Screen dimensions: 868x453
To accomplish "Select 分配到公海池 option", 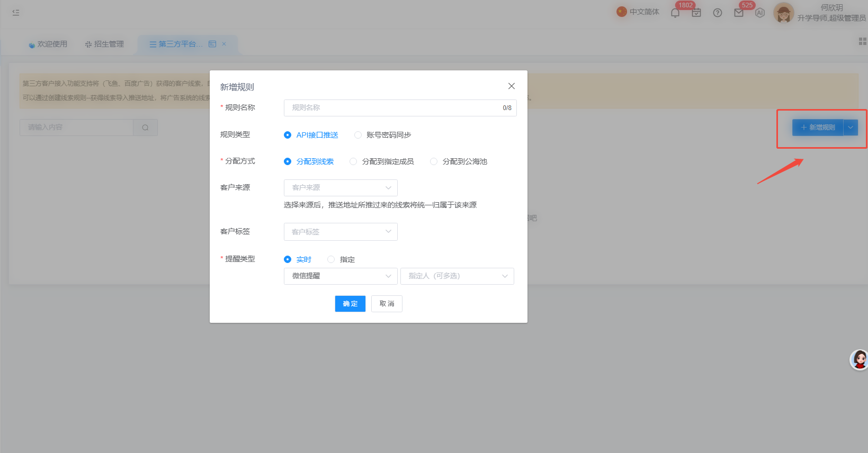I will (x=459, y=161).
